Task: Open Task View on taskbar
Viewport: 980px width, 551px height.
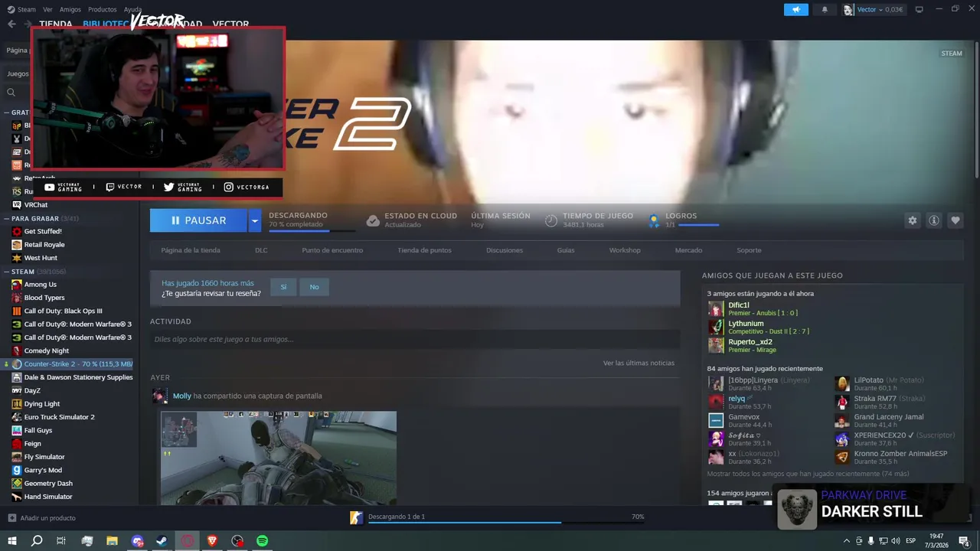Action: point(61,541)
